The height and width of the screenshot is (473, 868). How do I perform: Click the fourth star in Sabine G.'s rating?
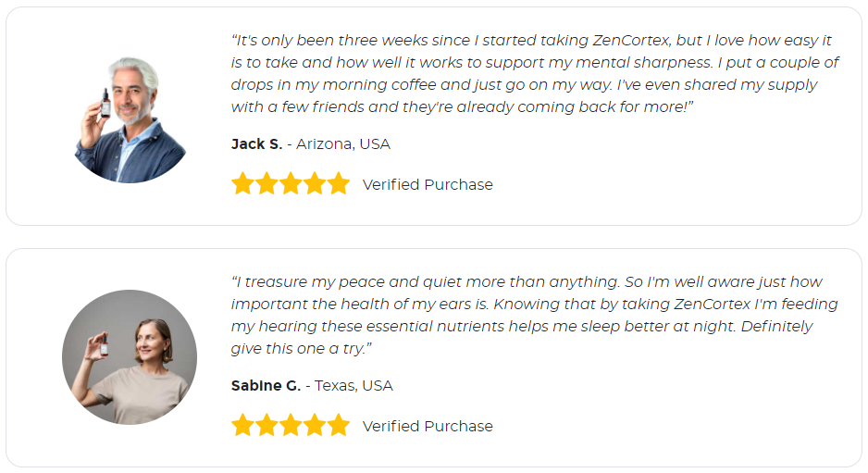[315, 426]
